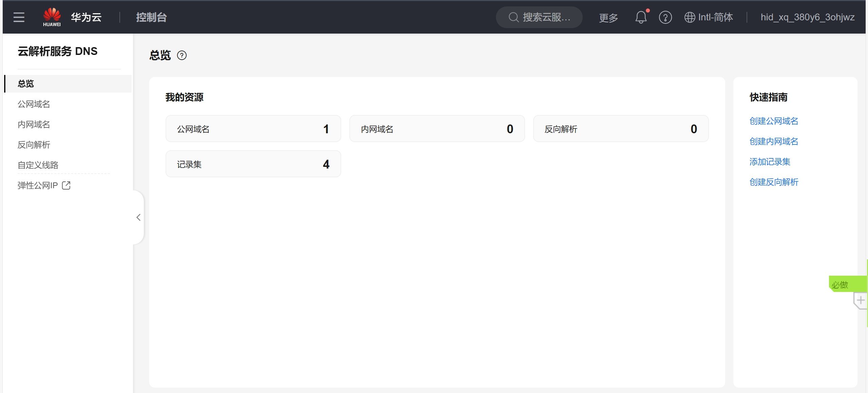868x393 pixels.
Task: Focus the 搜索云服务 search box
Action: click(539, 17)
